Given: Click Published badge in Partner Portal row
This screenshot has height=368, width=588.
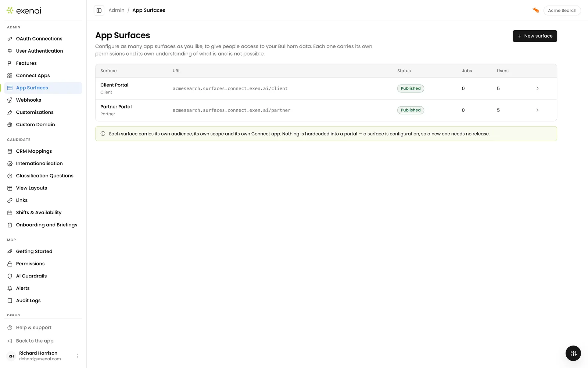Looking at the screenshot, I should [x=410, y=110].
